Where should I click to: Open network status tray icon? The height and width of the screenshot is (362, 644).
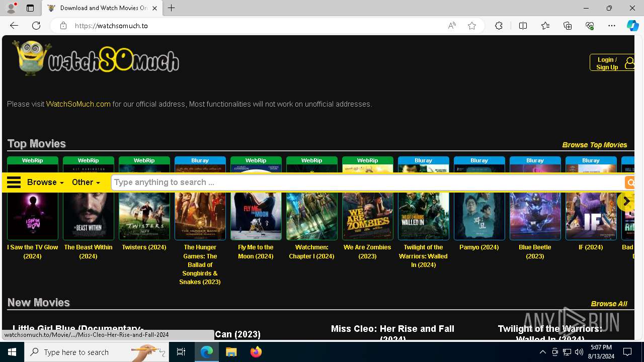[567, 352]
